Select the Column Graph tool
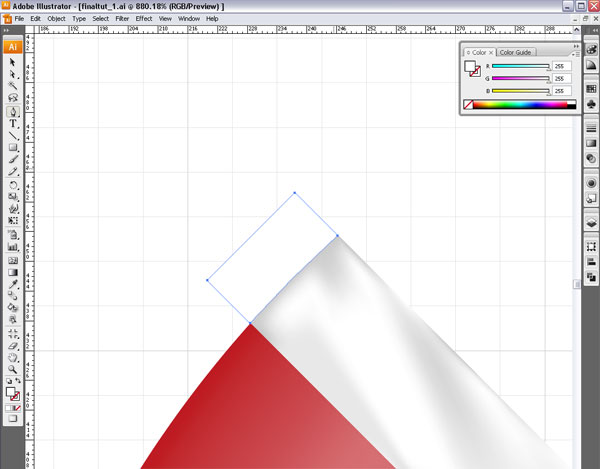 tap(13, 247)
